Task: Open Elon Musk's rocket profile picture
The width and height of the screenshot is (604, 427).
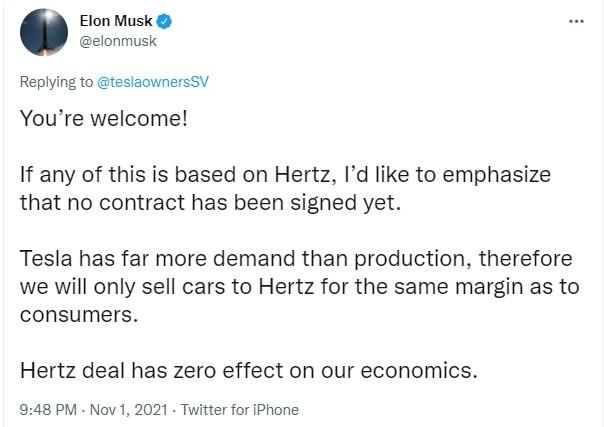Action: pyautogui.click(x=44, y=32)
